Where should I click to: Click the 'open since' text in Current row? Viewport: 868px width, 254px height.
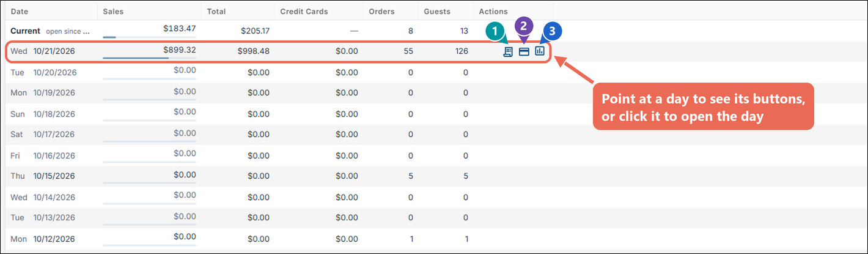point(68,31)
